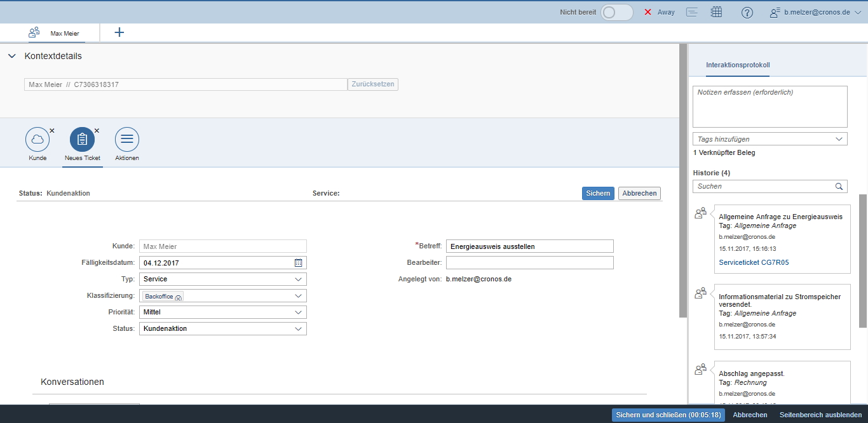Open the dial pad grid icon
Screen dimensions: 868x423
pos(716,12)
